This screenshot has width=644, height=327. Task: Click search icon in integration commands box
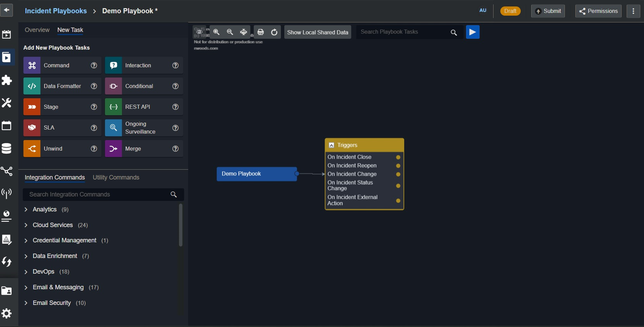coord(173,195)
